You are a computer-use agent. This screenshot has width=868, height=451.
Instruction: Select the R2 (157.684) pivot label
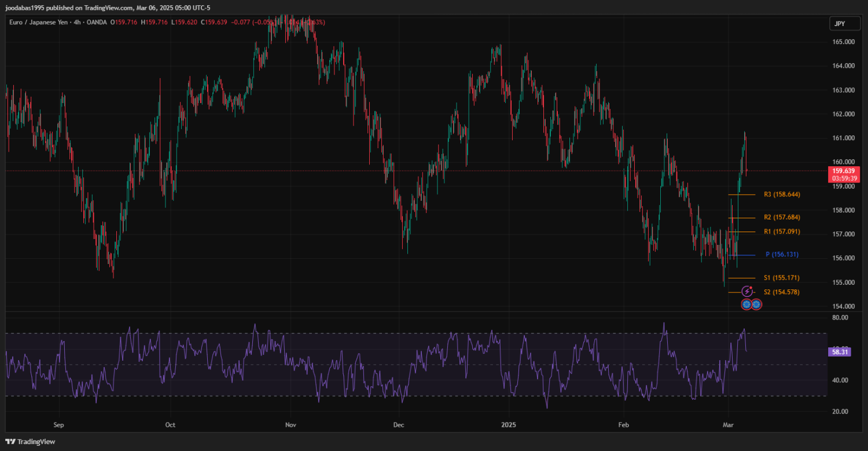[782, 218]
